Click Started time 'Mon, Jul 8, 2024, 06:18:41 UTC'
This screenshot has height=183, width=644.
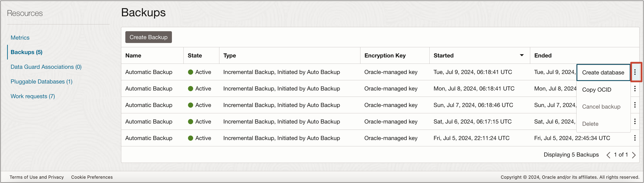coord(474,89)
